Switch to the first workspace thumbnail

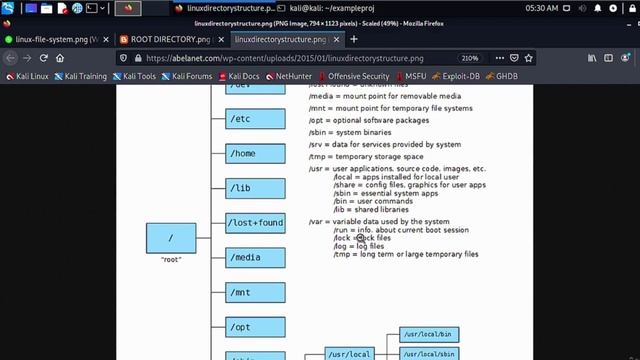tap(128, 8)
